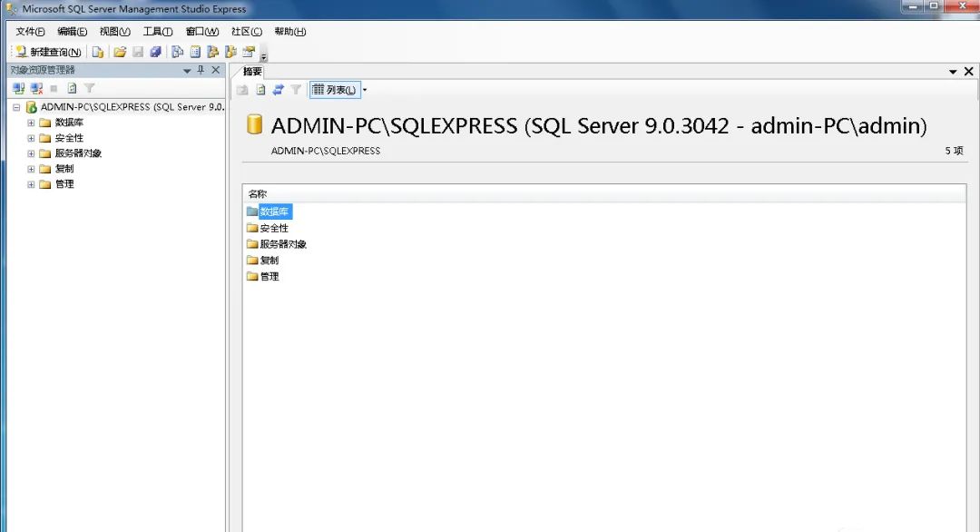Select 安全性 item in summary list
This screenshot has height=532, width=980.
pos(274,228)
